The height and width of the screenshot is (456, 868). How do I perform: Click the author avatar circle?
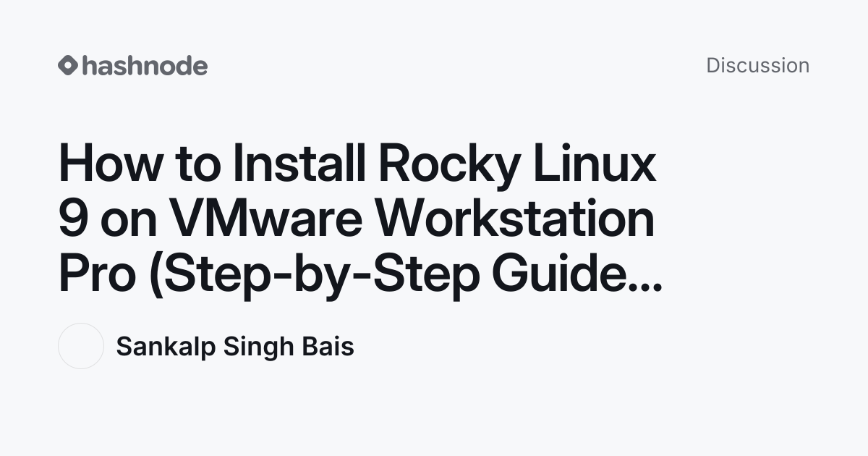click(81, 346)
